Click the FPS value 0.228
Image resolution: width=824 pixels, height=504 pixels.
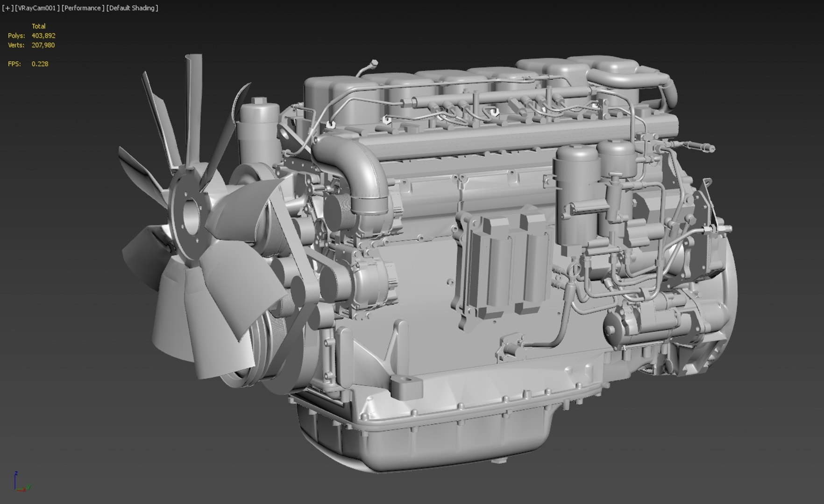click(x=40, y=64)
